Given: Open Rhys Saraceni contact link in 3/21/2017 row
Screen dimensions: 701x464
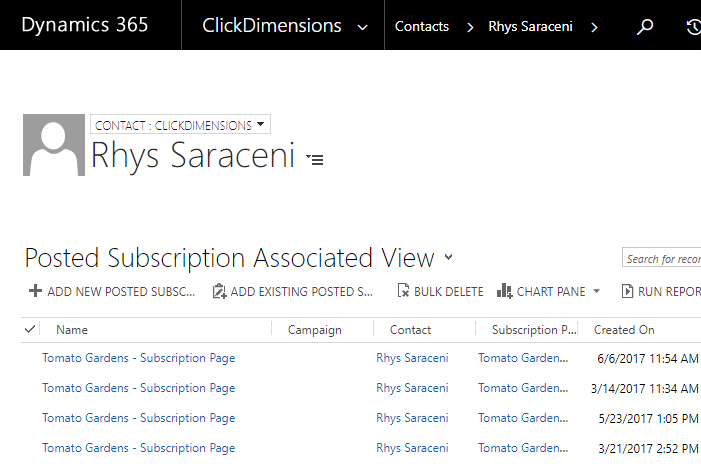Looking at the screenshot, I should pos(412,448).
